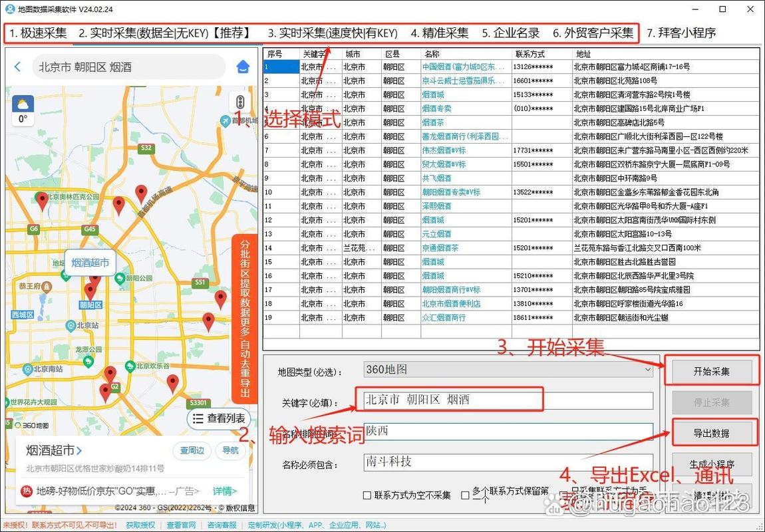
Task: Click the orange 分批街区提取数据 banner
Action: [x=244, y=319]
